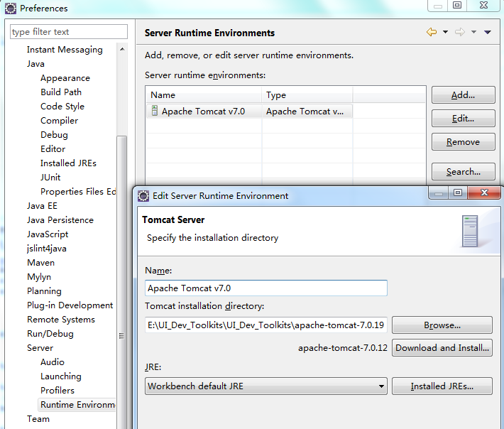Open Java Editor preferences
The width and height of the screenshot is (504, 429).
(x=53, y=149)
